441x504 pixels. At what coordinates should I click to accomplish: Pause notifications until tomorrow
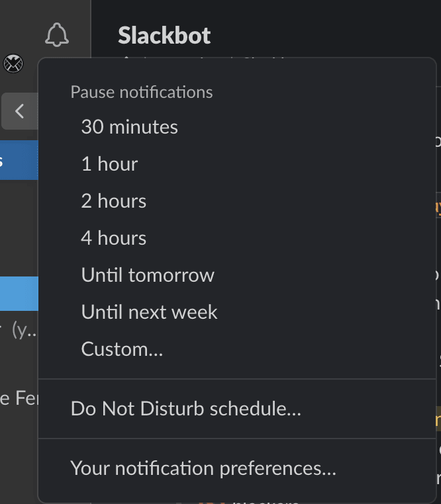click(x=237, y=275)
